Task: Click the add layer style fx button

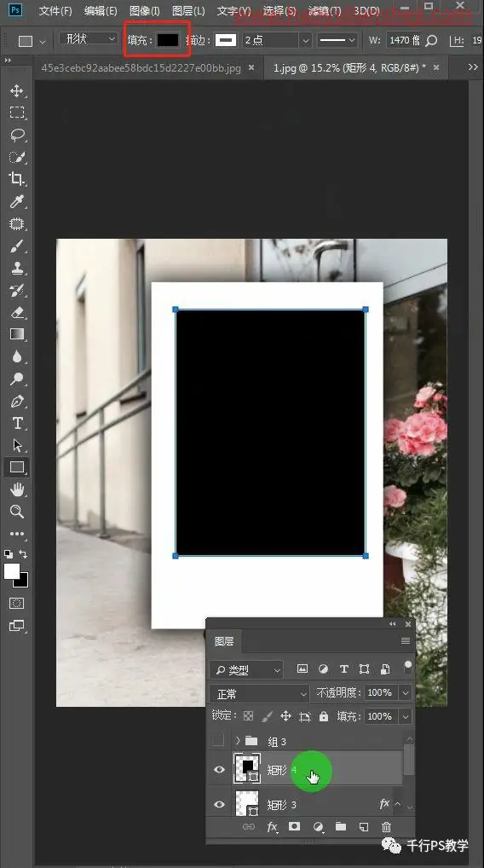Action: [272, 827]
